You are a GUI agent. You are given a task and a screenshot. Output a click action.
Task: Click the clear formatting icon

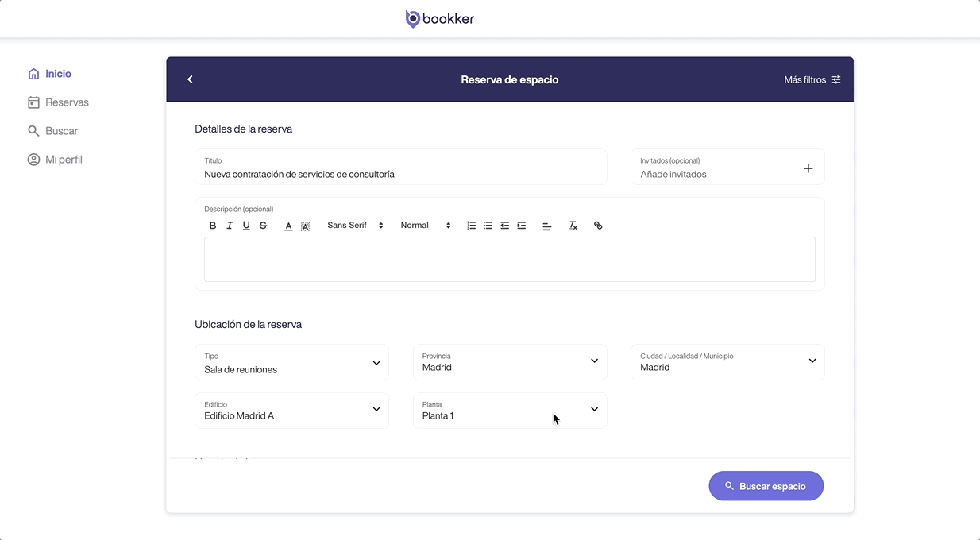pos(573,226)
